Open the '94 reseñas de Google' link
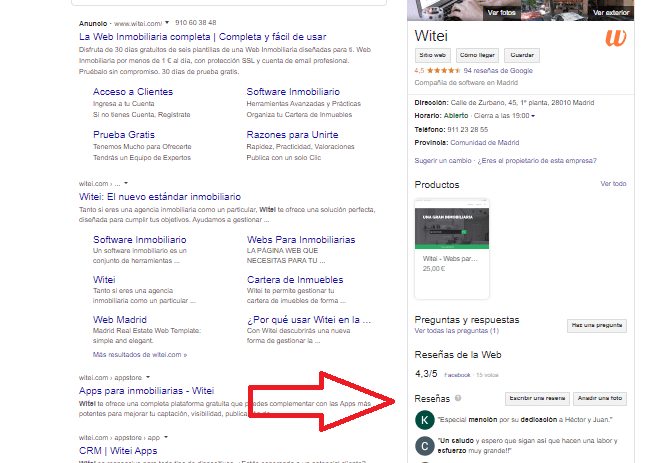The height and width of the screenshot is (463, 651). click(x=498, y=71)
